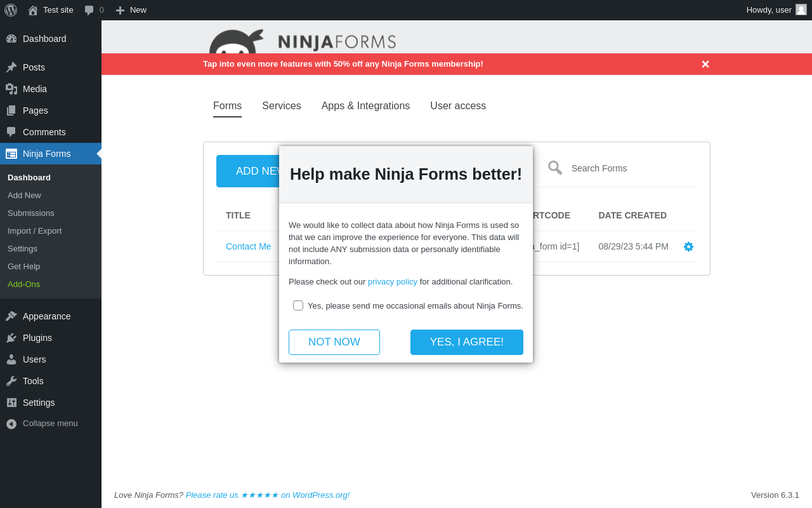Switch to the Services tab

[x=282, y=106]
